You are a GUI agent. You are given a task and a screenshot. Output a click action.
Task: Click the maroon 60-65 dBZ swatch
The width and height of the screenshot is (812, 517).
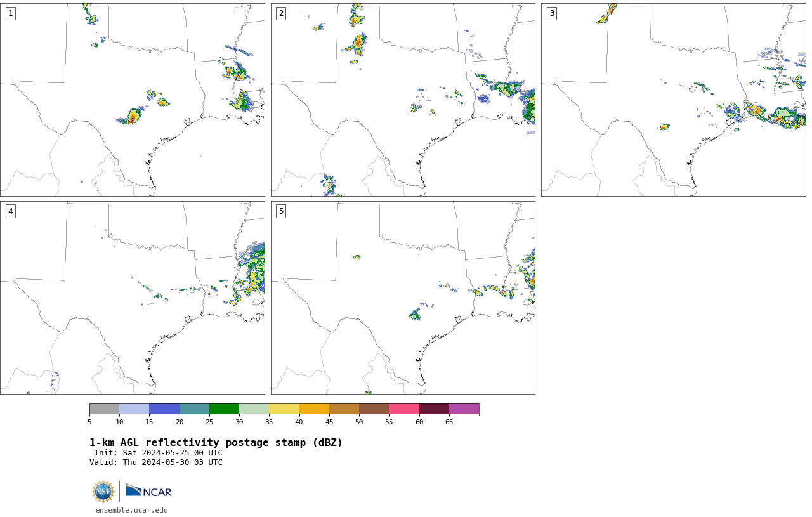click(434, 409)
